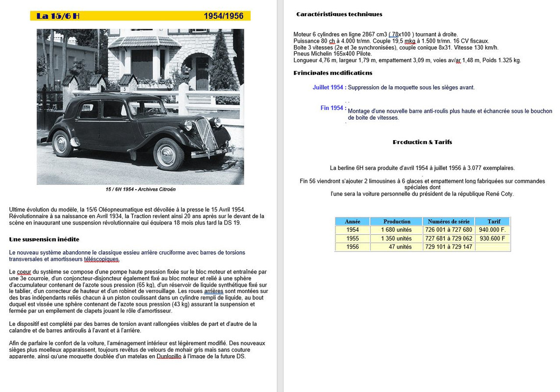This screenshot has height=392, width=560.
Task: Click the blue 'Juillet 1954 :' label
Action: pyautogui.click(x=330, y=87)
